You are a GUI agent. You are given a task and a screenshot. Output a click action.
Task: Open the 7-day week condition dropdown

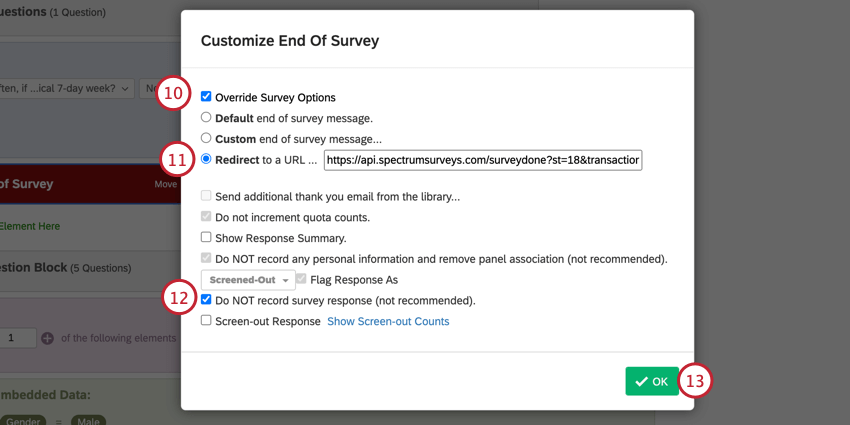click(x=65, y=89)
